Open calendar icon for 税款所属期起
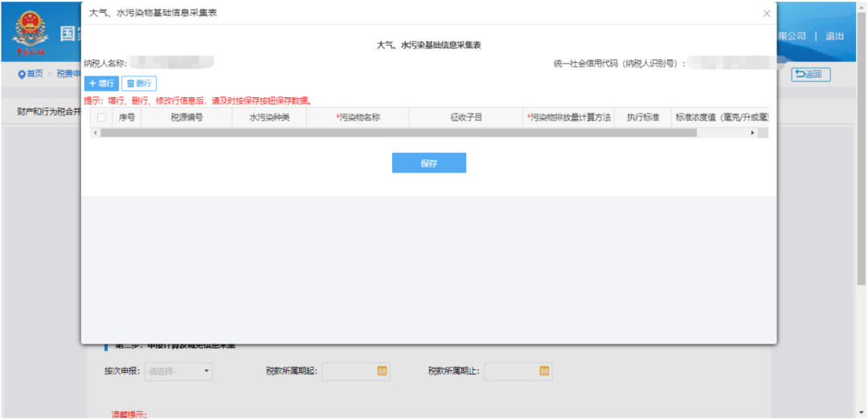 click(x=382, y=371)
